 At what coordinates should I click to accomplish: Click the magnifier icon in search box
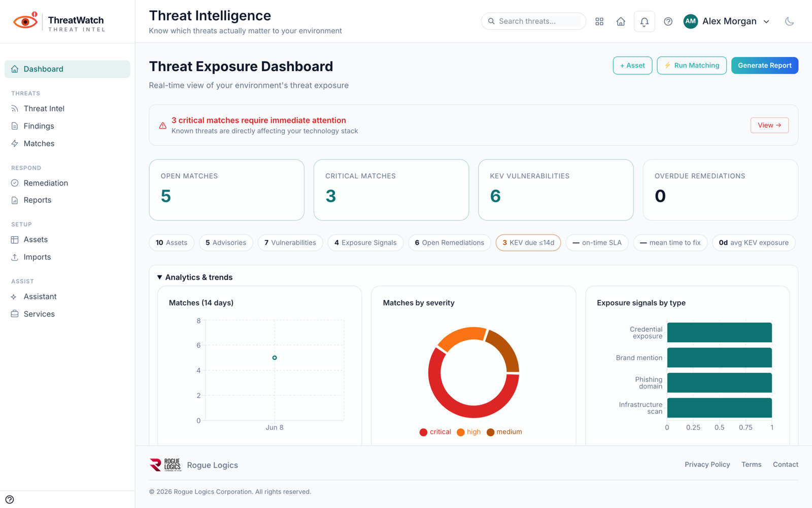pyautogui.click(x=491, y=21)
